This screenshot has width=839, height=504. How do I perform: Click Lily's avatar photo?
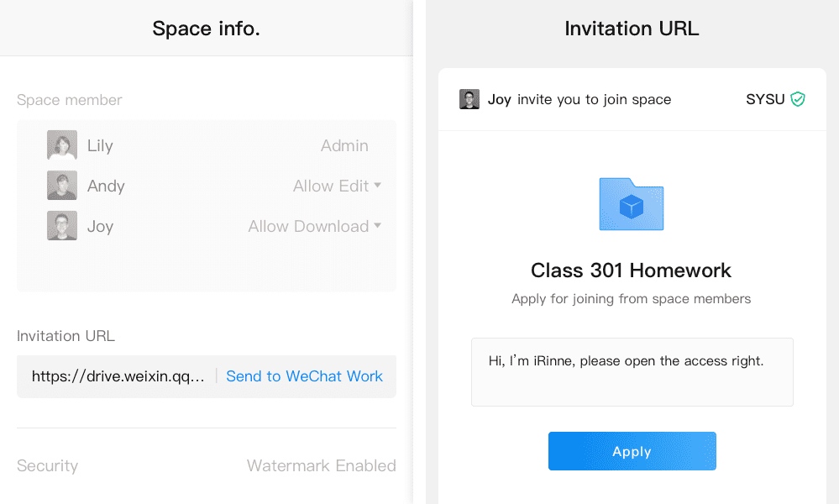pyautogui.click(x=62, y=145)
